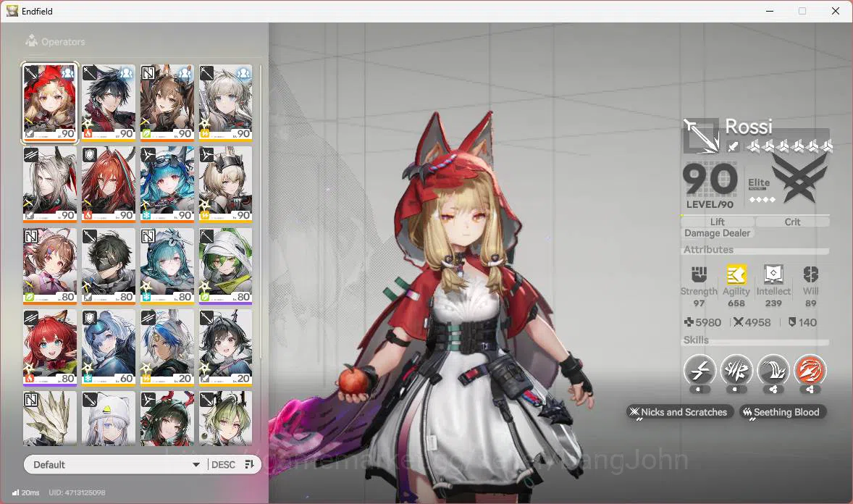Open the second skill icon with crossed slashes
Image resolution: width=853 pixels, height=504 pixels.
[736, 371]
